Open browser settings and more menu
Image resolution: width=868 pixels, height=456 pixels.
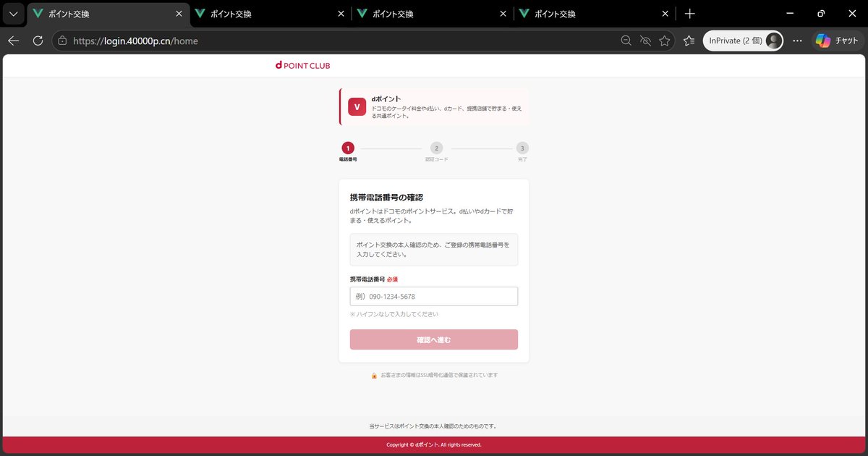[x=798, y=41]
